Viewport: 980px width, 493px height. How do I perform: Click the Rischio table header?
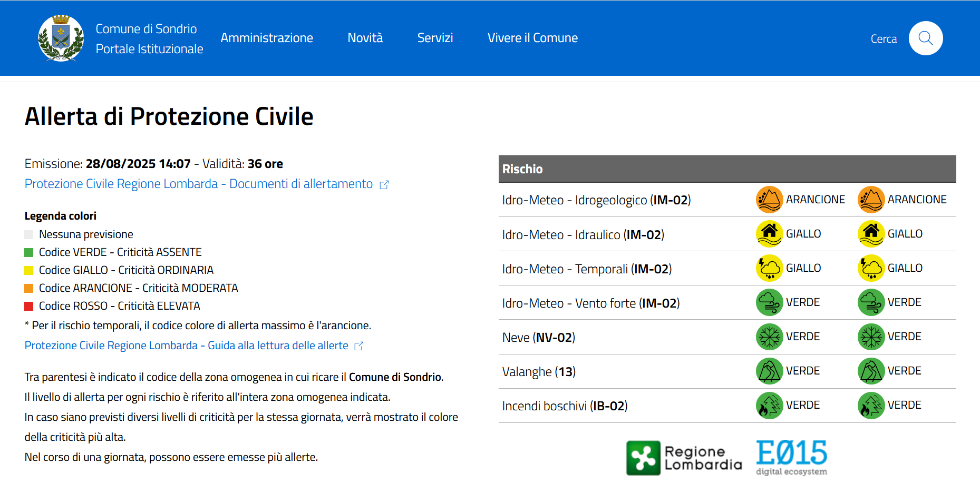[x=727, y=169]
